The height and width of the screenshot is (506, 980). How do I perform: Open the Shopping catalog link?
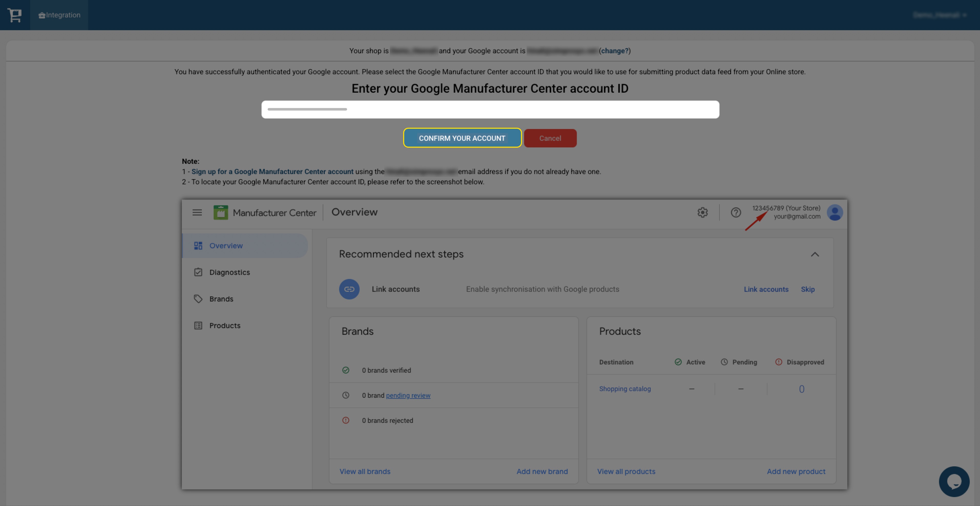click(x=625, y=389)
